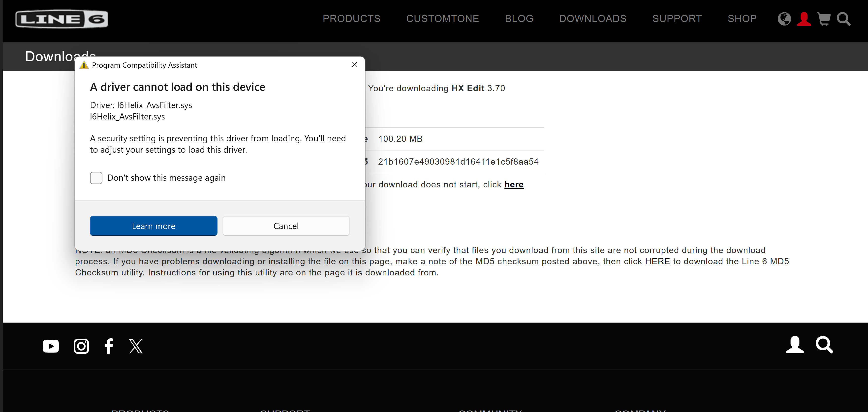The image size is (868, 412).
Task: Open the shopping cart icon
Action: click(x=824, y=19)
